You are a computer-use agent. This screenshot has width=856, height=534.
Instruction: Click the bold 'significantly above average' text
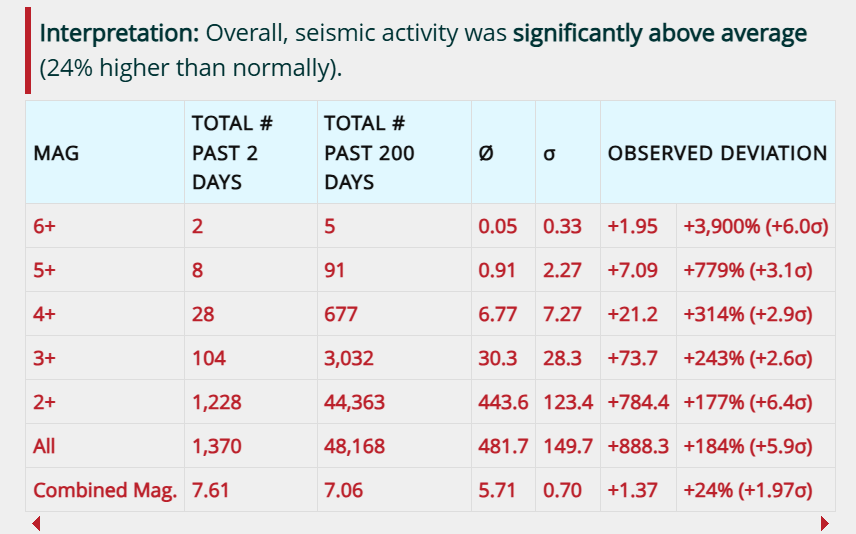[659, 33]
